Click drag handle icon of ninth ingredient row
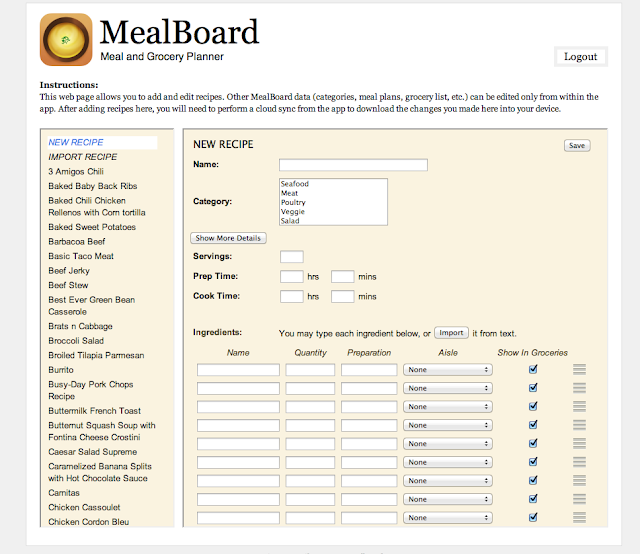 click(x=579, y=517)
